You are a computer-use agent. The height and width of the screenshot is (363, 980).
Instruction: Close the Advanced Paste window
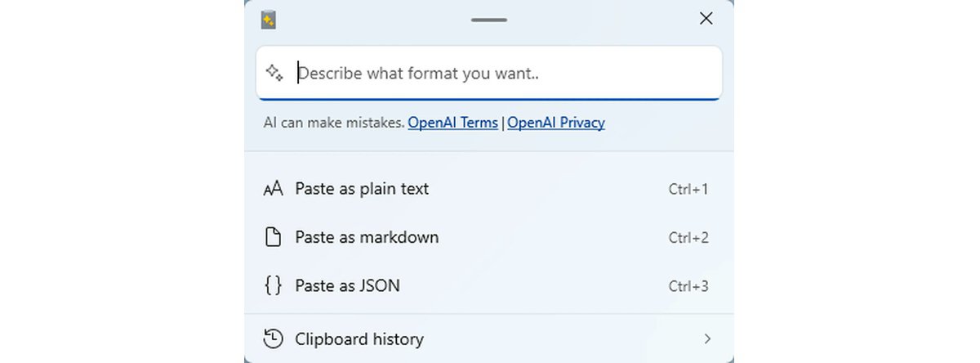[x=706, y=19]
